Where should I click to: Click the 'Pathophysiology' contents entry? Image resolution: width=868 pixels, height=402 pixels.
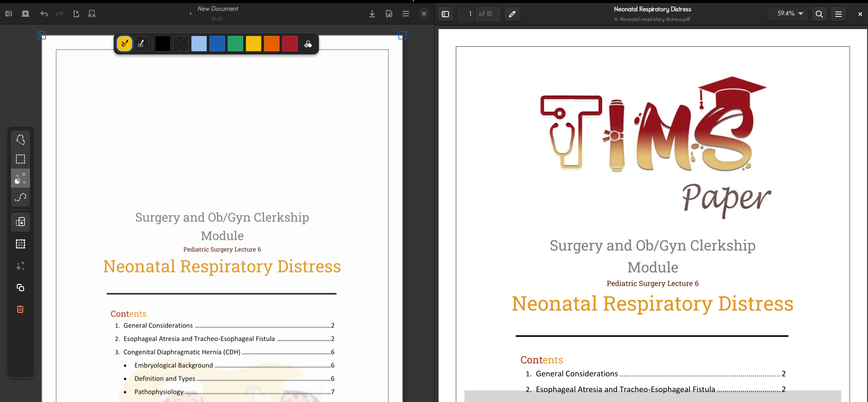pos(159,392)
